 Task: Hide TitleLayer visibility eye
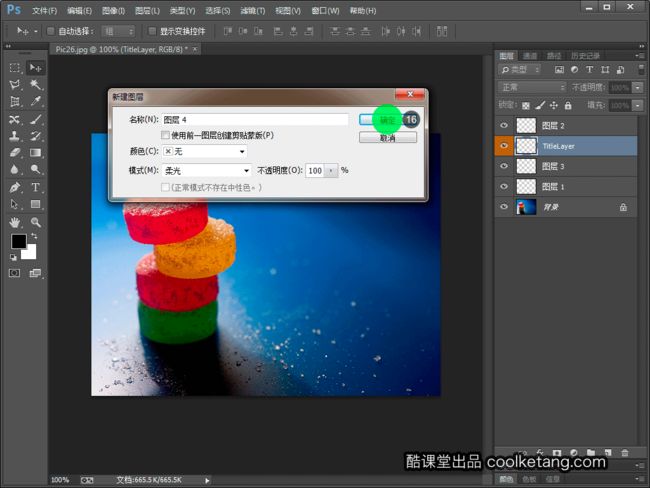504,146
